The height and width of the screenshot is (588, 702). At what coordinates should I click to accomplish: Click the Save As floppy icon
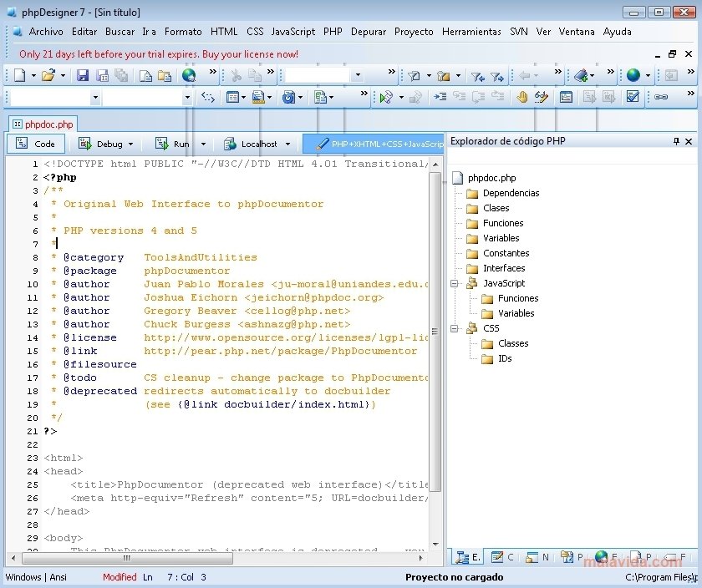[103, 75]
